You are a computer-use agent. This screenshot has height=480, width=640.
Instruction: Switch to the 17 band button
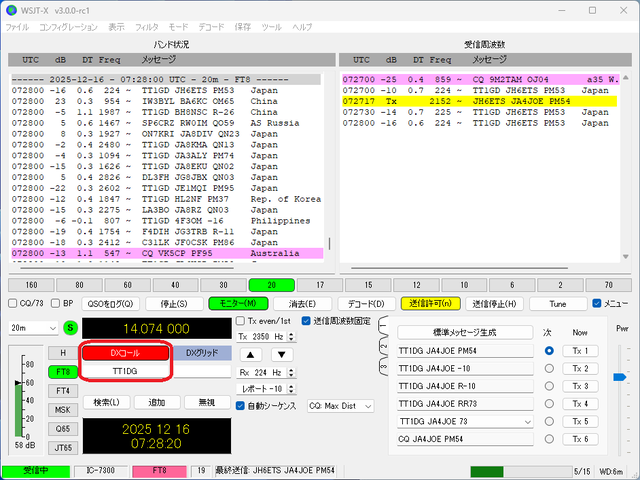tap(320, 285)
